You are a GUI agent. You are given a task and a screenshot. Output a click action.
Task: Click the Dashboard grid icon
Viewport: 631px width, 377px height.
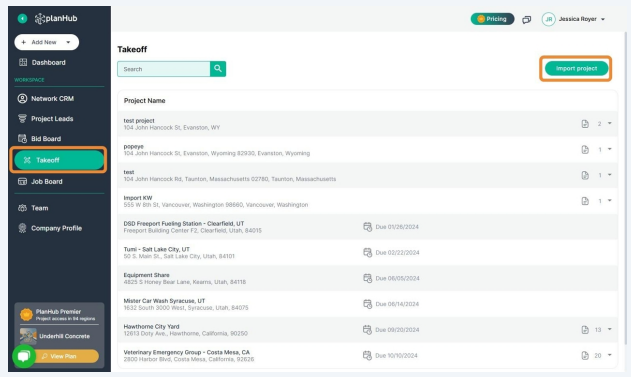[23, 62]
